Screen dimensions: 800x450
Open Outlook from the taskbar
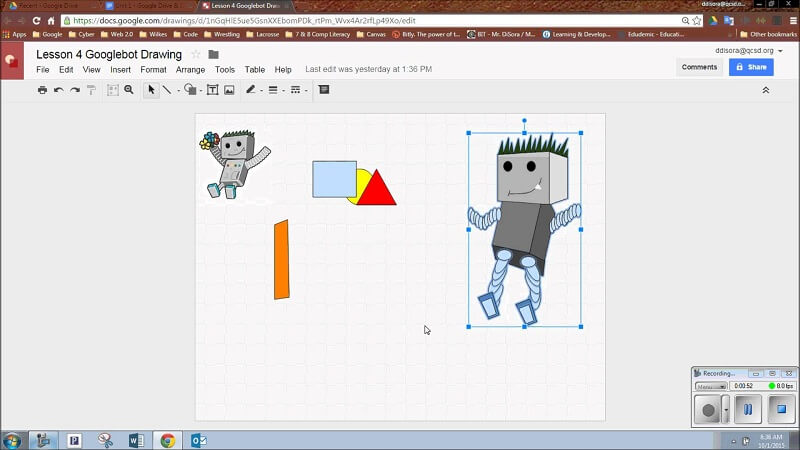point(198,440)
